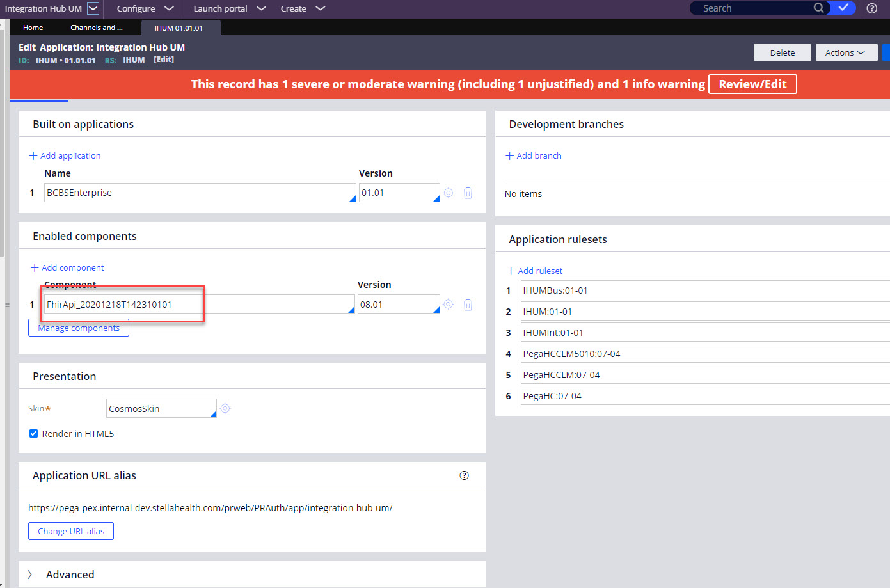The width and height of the screenshot is (890, 588).
Task: Click the blue checkmark icon beside search
Action: 843,8
